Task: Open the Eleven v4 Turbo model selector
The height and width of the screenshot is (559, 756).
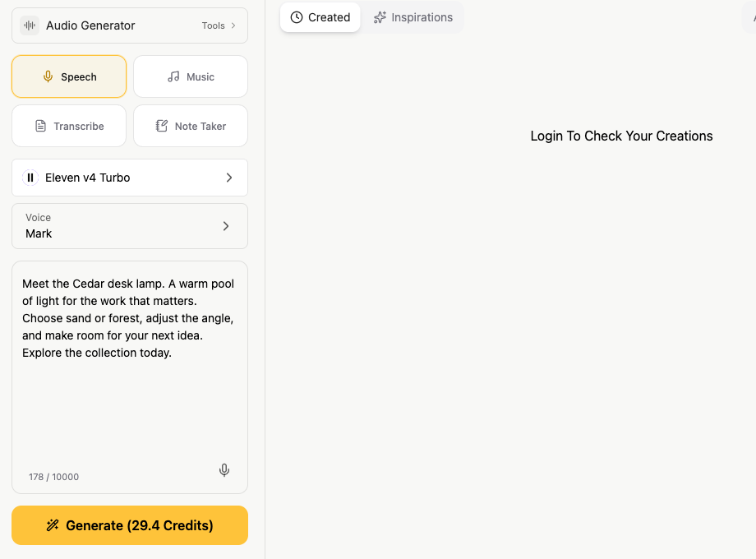Action: tap(130, 178)
